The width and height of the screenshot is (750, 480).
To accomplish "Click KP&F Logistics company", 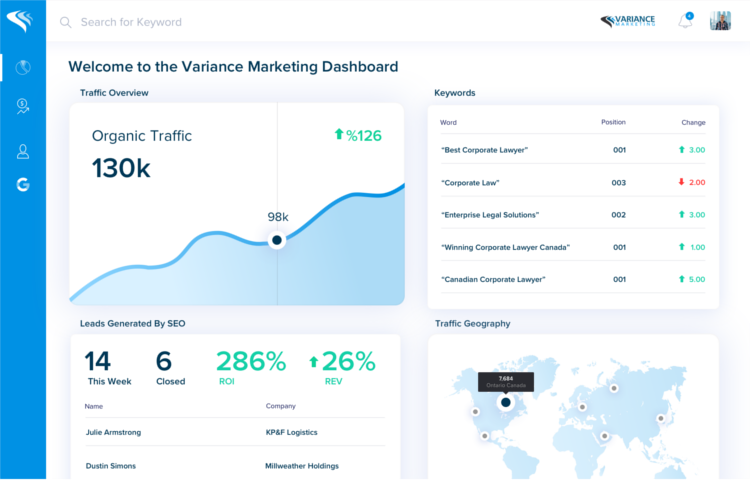I will tap(291, 433).
